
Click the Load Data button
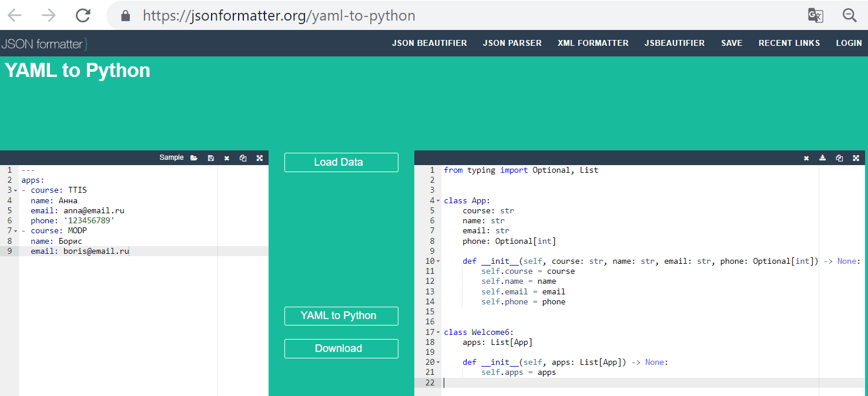point(341,162)
